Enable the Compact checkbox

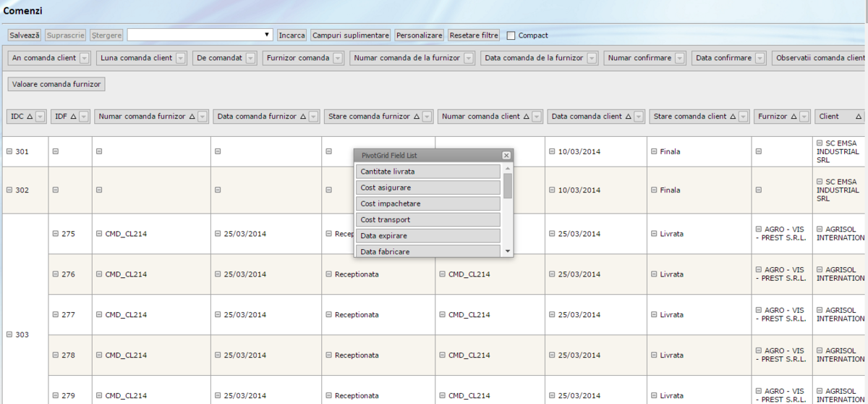tap(511, 35)
